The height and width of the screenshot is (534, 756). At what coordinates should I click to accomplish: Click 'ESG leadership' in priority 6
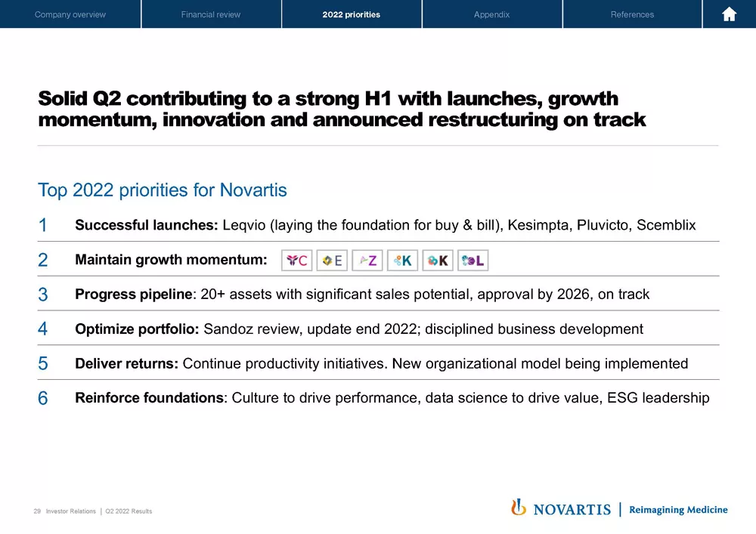[x=658, y=398]
